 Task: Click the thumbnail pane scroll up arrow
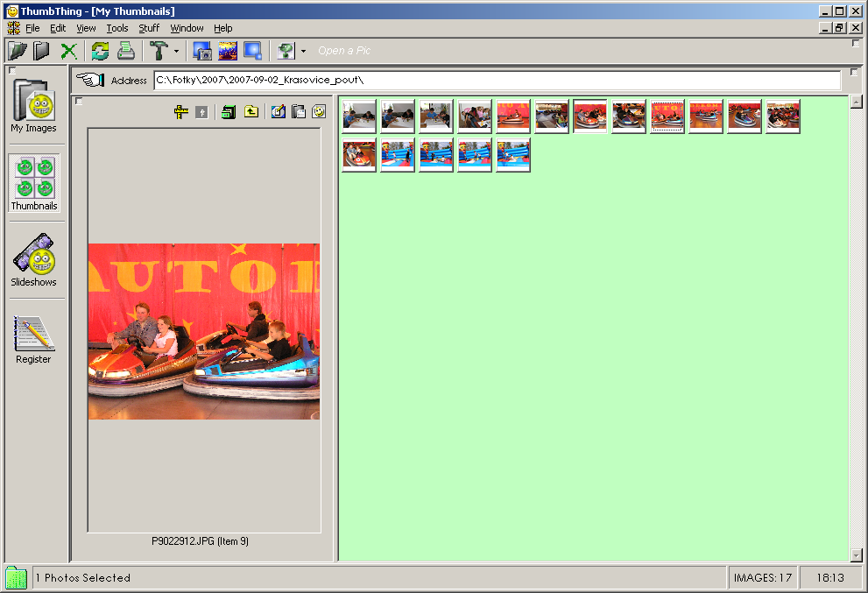click(856, 102)
